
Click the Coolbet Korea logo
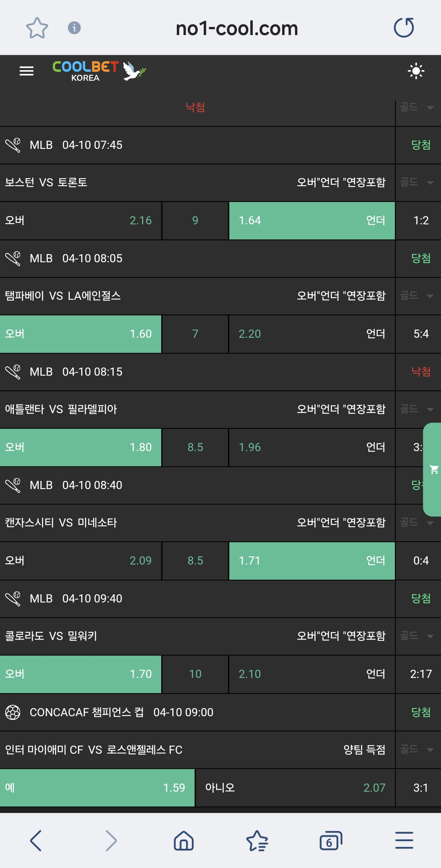[99, 71]
